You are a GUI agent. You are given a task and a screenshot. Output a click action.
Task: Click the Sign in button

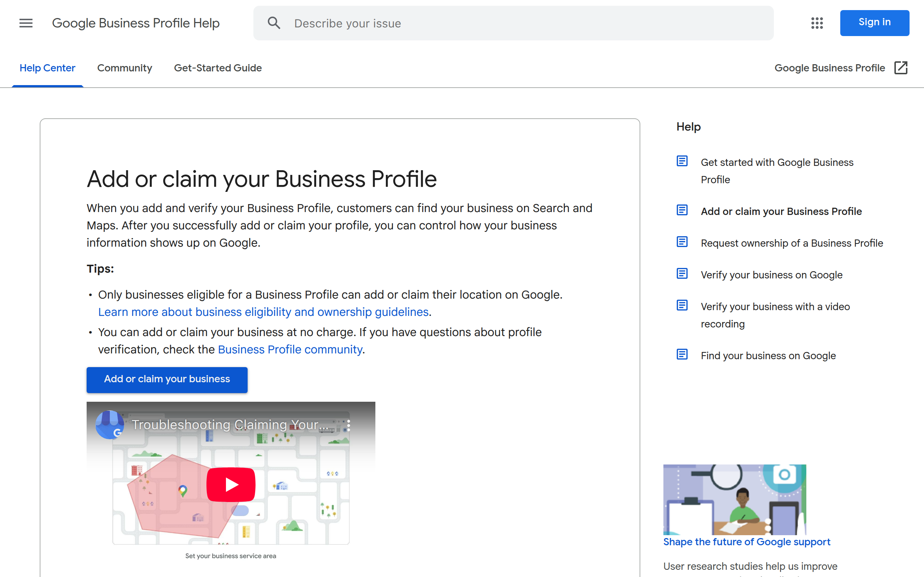coord(874,23)
